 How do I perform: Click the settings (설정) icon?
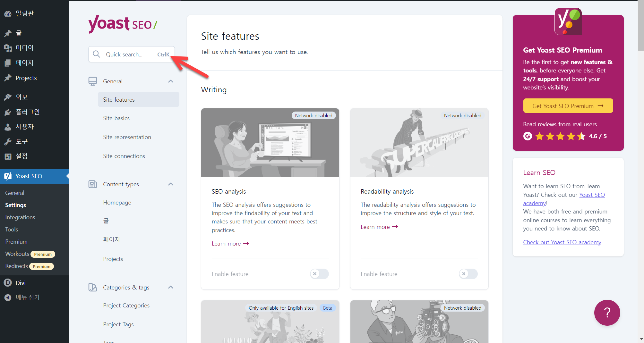point(8,156)
